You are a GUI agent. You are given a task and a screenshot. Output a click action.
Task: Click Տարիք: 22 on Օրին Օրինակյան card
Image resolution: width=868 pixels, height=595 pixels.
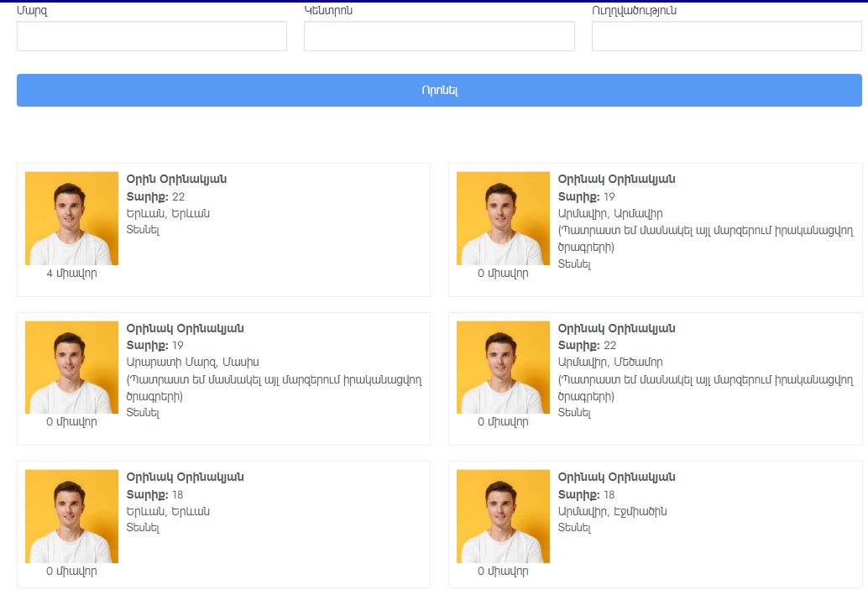point(155,197)
